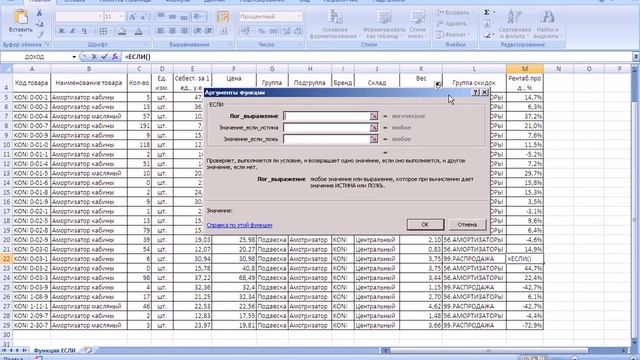Focus the Лог_выражение input field
This screenshot has width=640, height=360.
[327, 116]
